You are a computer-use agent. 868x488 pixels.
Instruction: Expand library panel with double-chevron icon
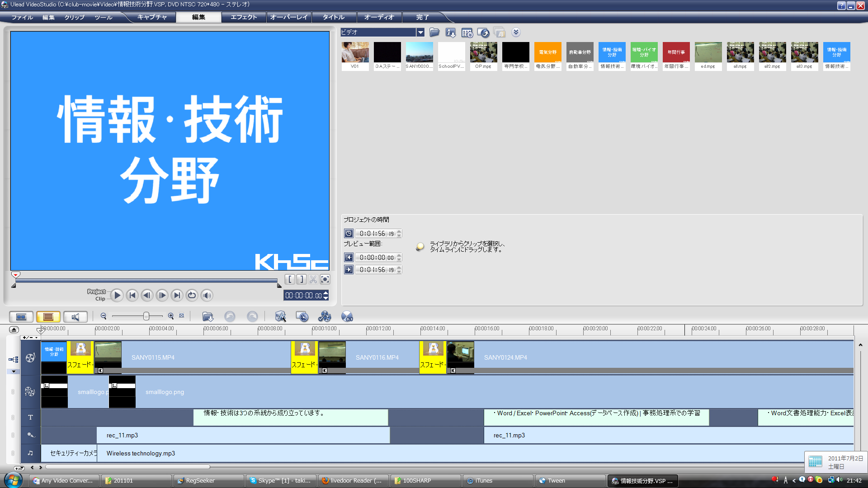(x=516, y=32)
